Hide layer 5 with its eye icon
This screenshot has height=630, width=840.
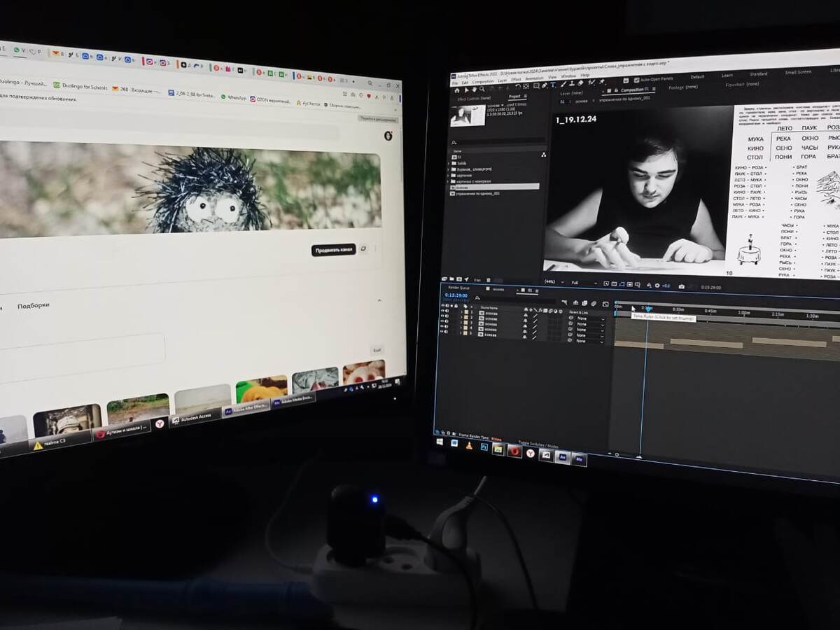point(442,331)
